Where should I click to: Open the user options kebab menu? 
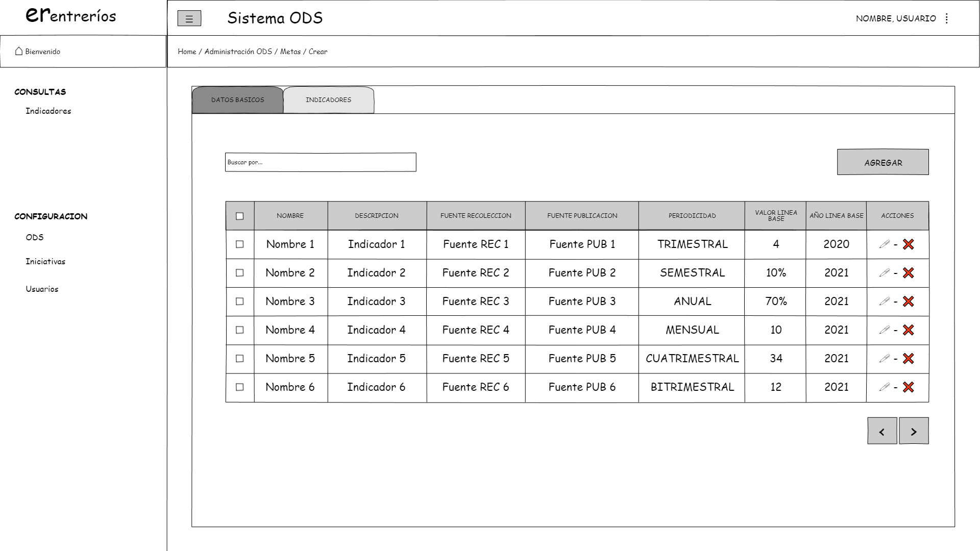946,18
